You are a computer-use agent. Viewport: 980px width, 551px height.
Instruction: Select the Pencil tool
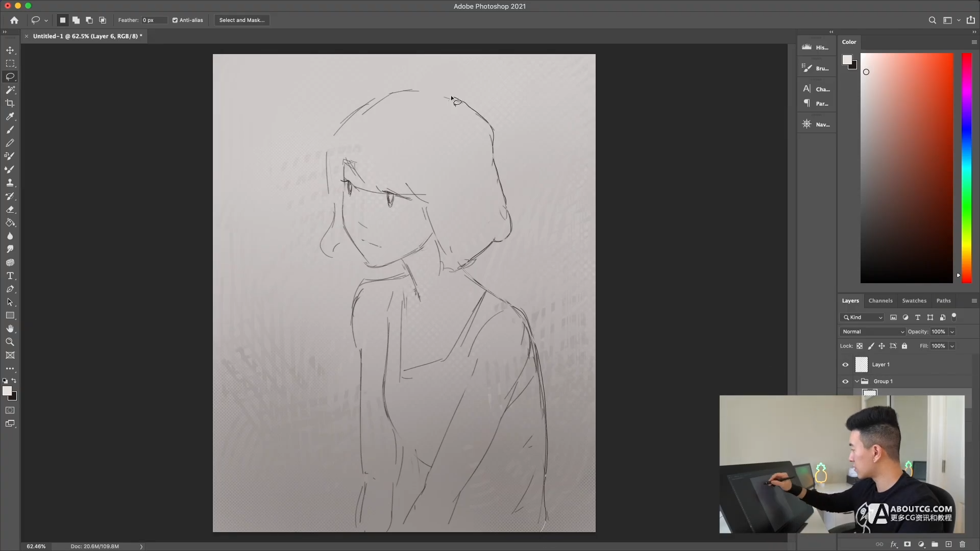tap(10, 143)
